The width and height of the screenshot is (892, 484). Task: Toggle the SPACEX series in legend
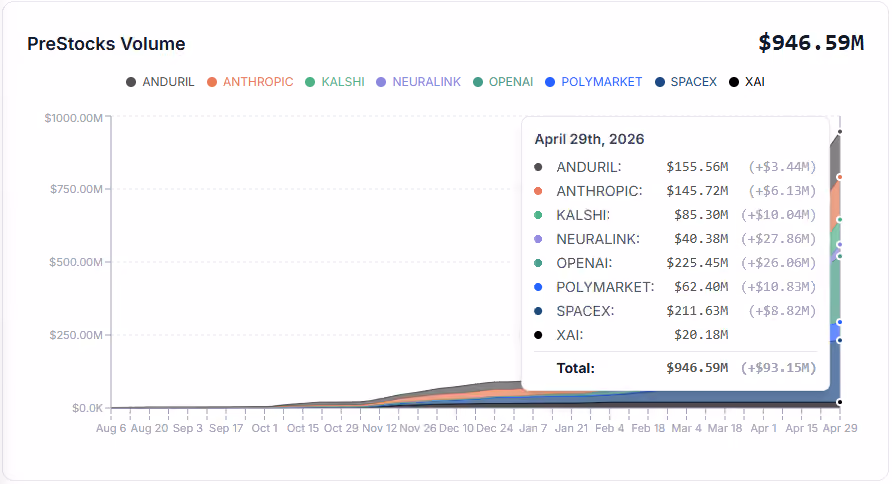tap(686, 82)
